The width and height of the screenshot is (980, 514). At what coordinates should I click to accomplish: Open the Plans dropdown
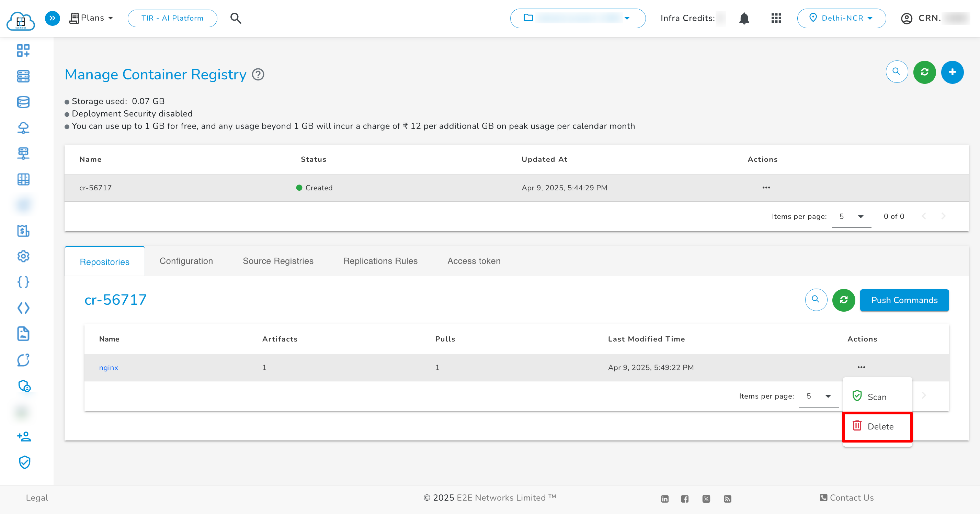click(x=91, y=18)
